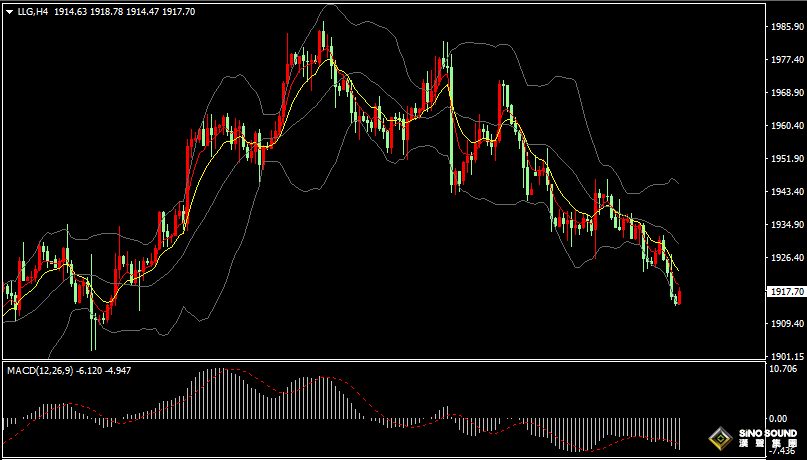Click the 1909.40 price axis label
This screenshot has height=460, width=807.
(785, 324)
